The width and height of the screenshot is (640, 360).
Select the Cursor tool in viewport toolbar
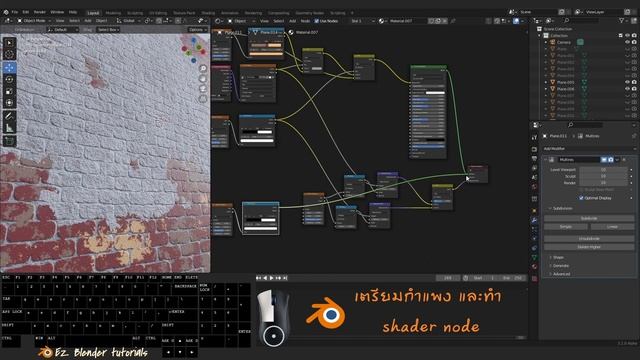(9, 54)
